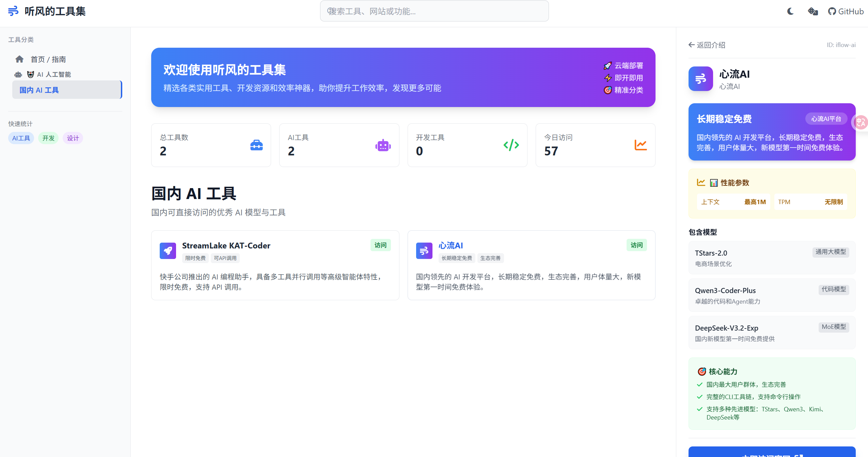Click the 设计 quick stats tag
This screenshot has height=457, width=868.
73,138
